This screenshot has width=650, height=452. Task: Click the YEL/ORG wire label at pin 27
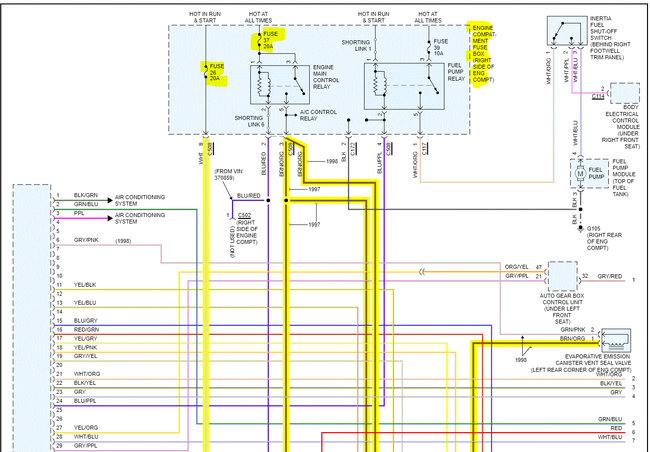coord(86,428)
